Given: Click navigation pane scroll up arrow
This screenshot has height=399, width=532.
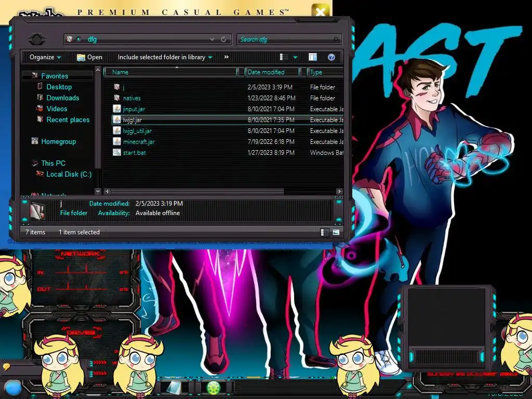Looking at the screenshot, I should click(x=98, y=70).
